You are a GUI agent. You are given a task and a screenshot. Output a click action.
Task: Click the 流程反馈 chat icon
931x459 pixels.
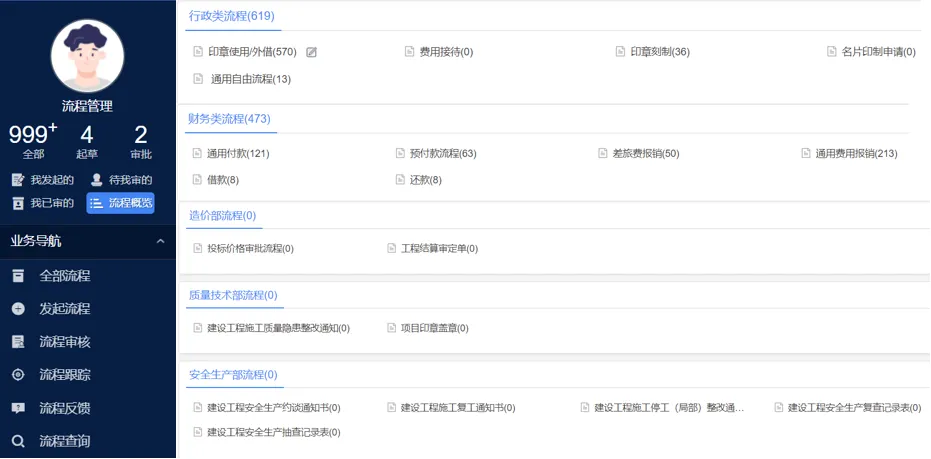point(18,408)
